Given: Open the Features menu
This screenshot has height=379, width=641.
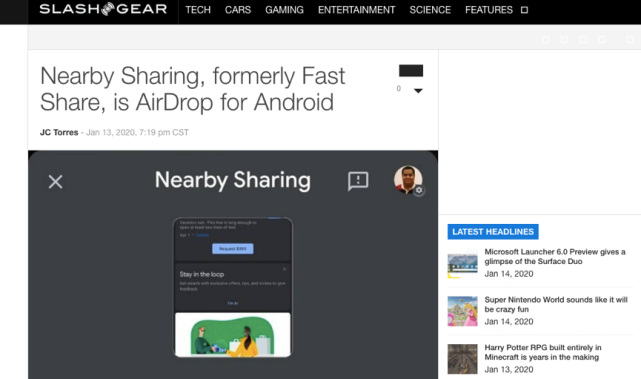Looking at the screenshot, I should tap(489, 10).
